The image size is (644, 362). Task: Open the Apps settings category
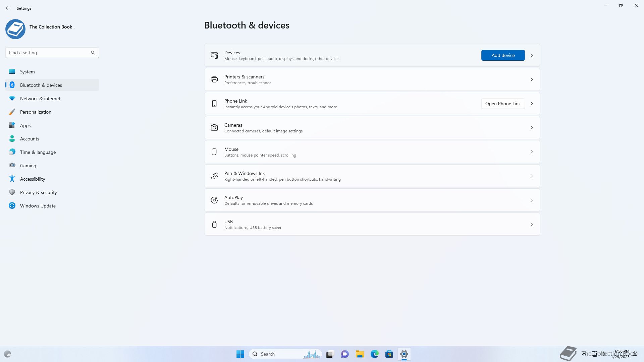pos(52,125)
